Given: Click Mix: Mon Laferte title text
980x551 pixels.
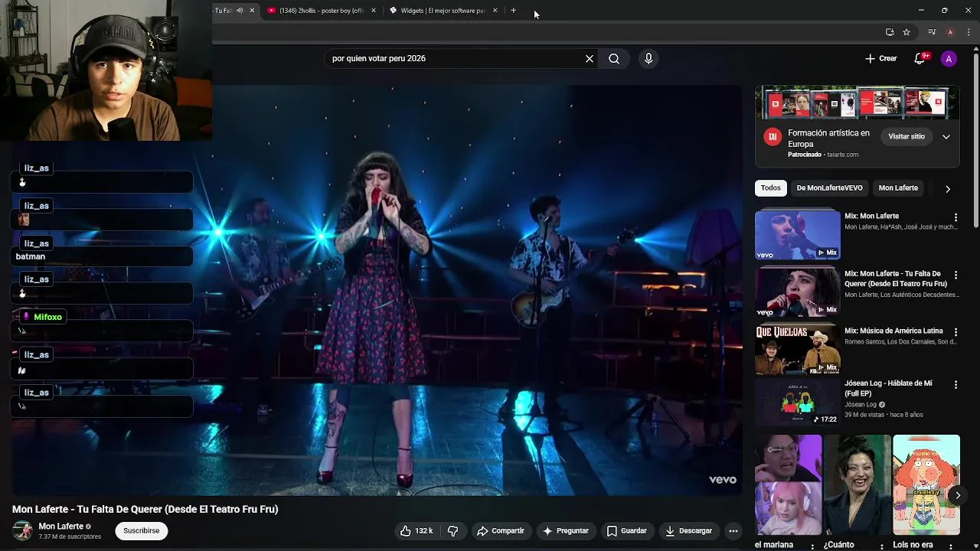Looking at the screenshot, I should tap(871, 217).
